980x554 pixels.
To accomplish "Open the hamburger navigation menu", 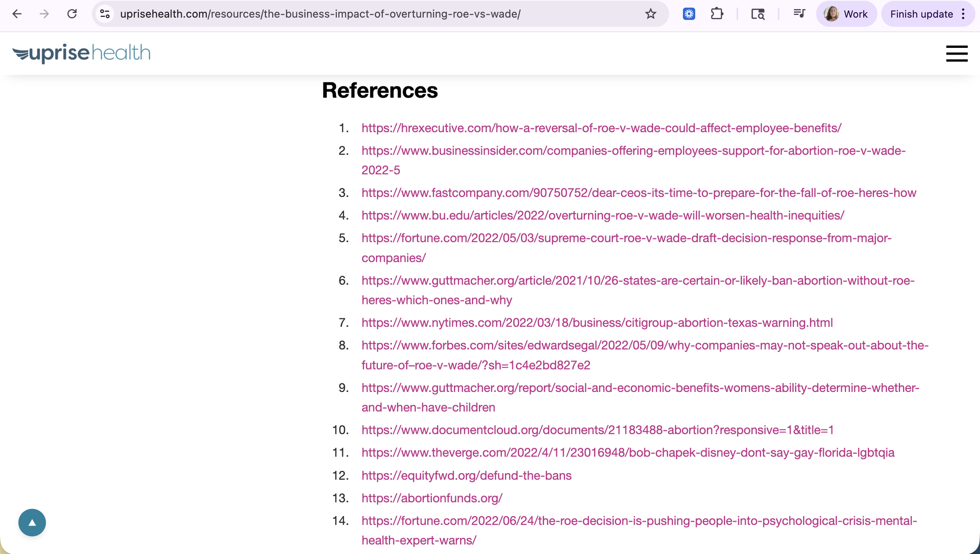I will pos(956,54).
